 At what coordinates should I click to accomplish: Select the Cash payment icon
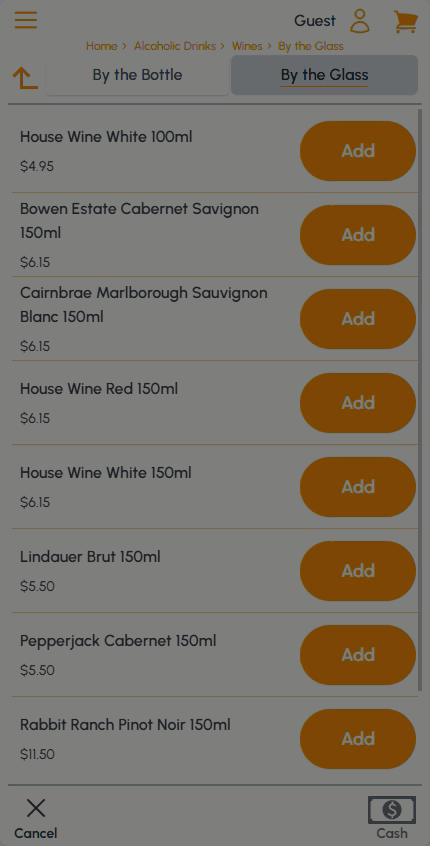click(x=392, y=810)
